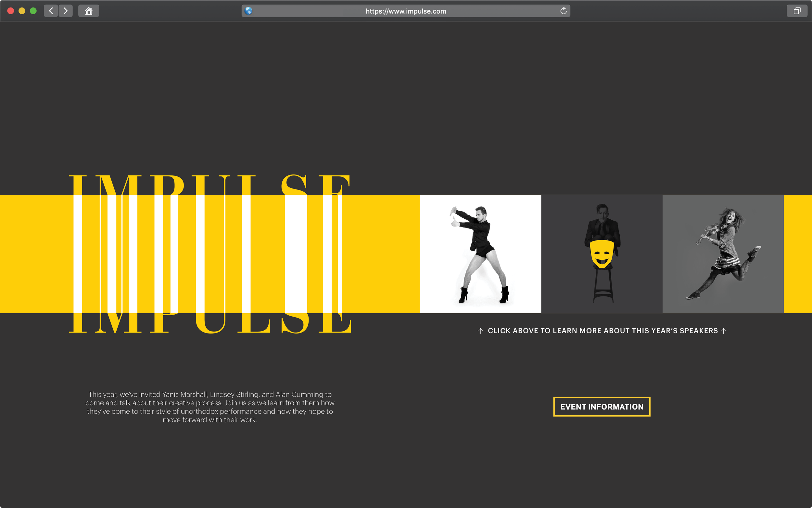Select the man with yellow mask thumbnail

pos(602,254)
